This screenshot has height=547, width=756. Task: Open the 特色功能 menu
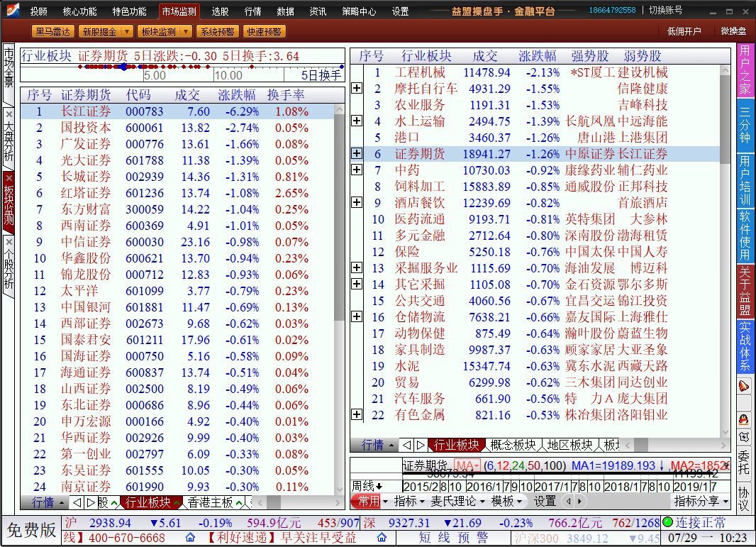129,11
